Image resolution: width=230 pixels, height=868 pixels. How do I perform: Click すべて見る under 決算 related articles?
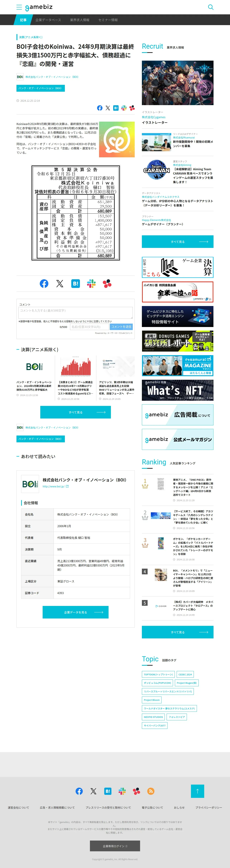[75, 412]
